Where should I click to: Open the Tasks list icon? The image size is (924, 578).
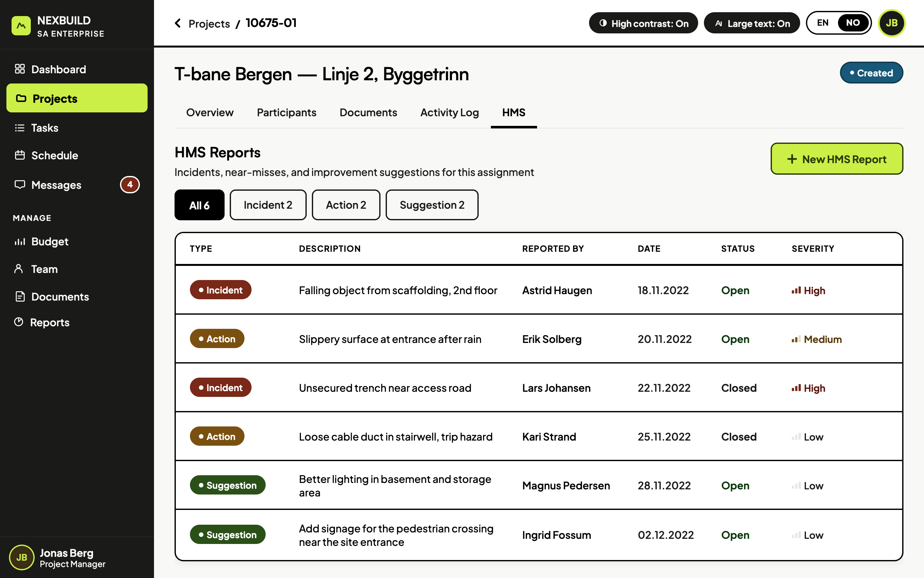(x=20, y=128)
